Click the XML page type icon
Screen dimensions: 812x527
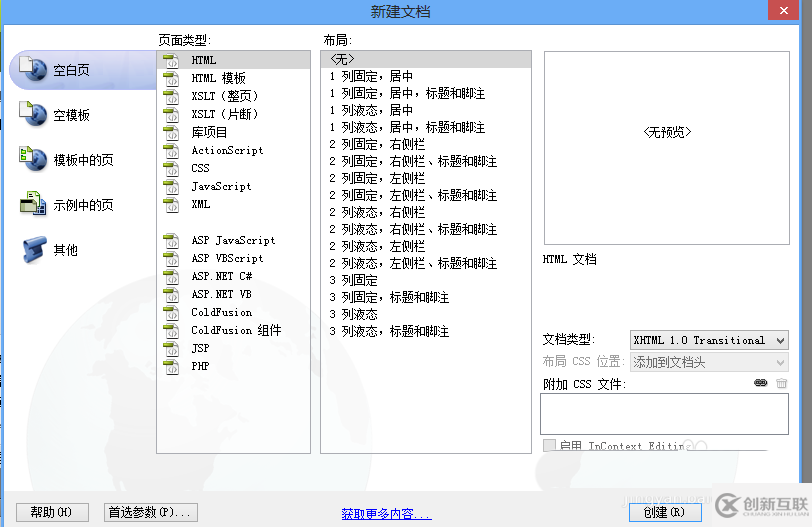click(171, 204)
